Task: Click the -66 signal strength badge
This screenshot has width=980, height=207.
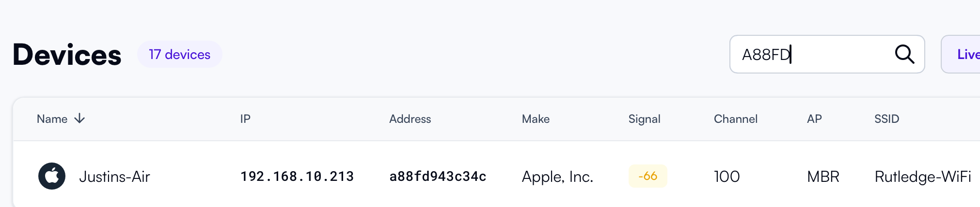Action: pos(648,176)
